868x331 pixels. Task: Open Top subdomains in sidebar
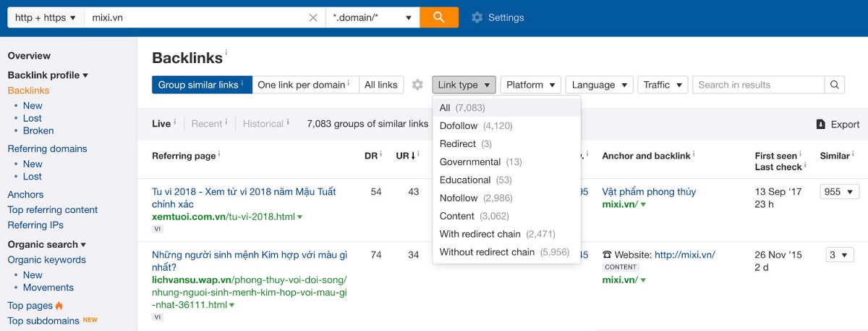pyautogui.click(x=43, y=321)
